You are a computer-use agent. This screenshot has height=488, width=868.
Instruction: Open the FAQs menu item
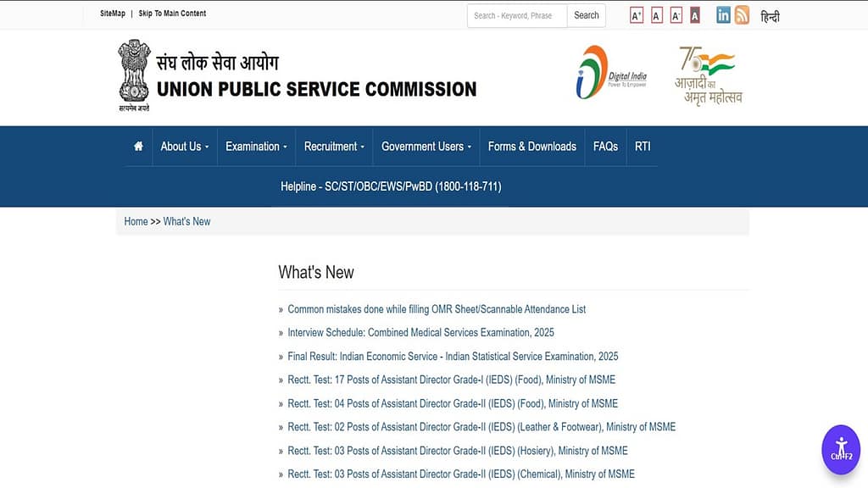click(x=604, y=146)
